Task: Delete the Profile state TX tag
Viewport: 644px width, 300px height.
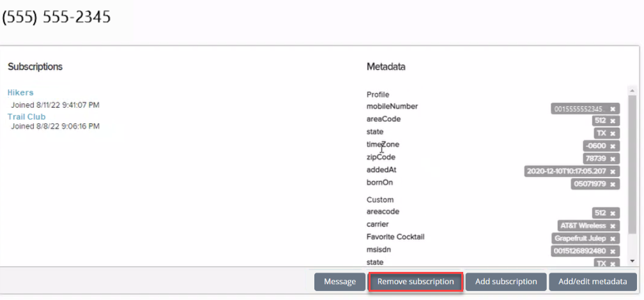Action: coord(613,133)
